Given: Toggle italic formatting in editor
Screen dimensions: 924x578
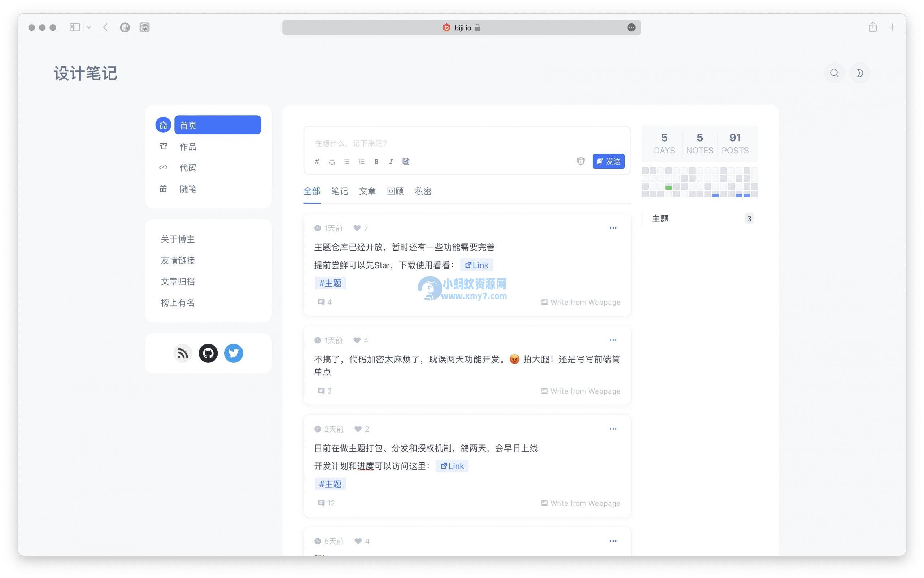Looking at the screenshot, I should (391, 161).
